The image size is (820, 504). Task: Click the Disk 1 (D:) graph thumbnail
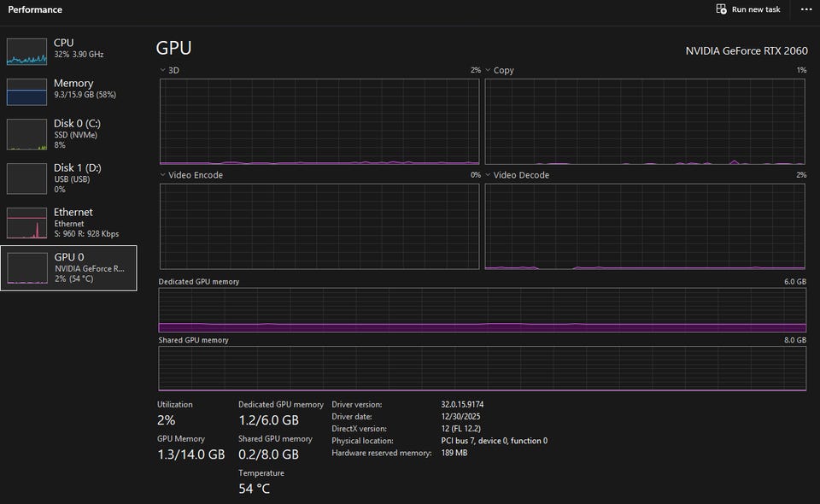pos(26,179)
